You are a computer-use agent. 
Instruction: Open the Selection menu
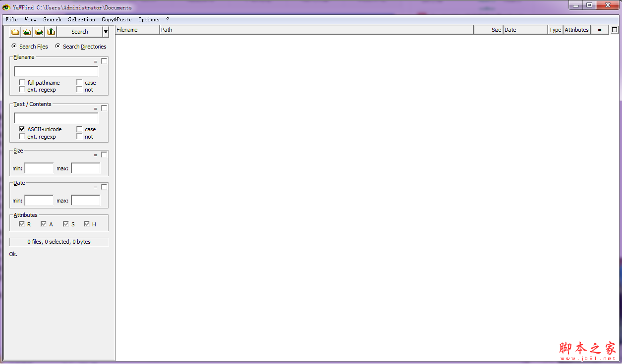[81, 20]
